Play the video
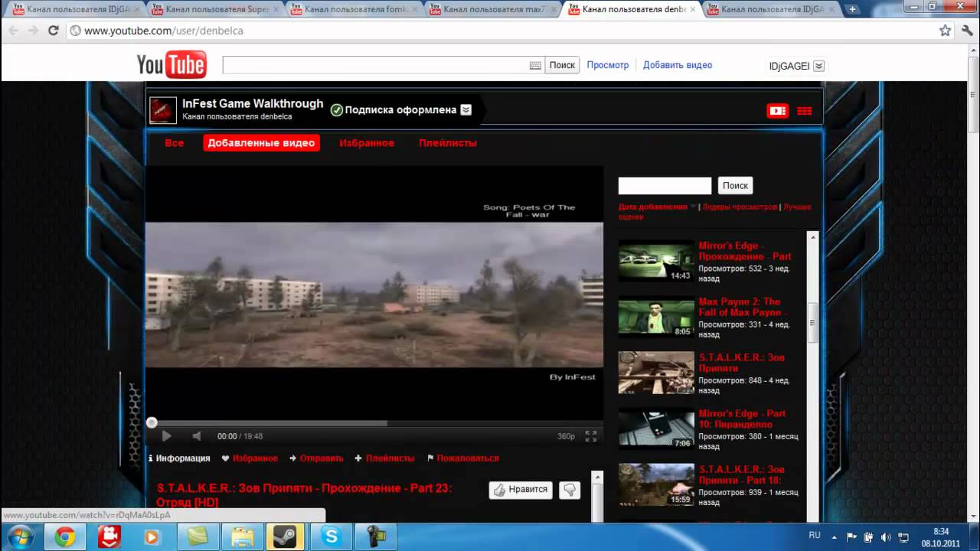Image resolution: width=980 pixels, height=551 pixels. (x=166, y=436)
